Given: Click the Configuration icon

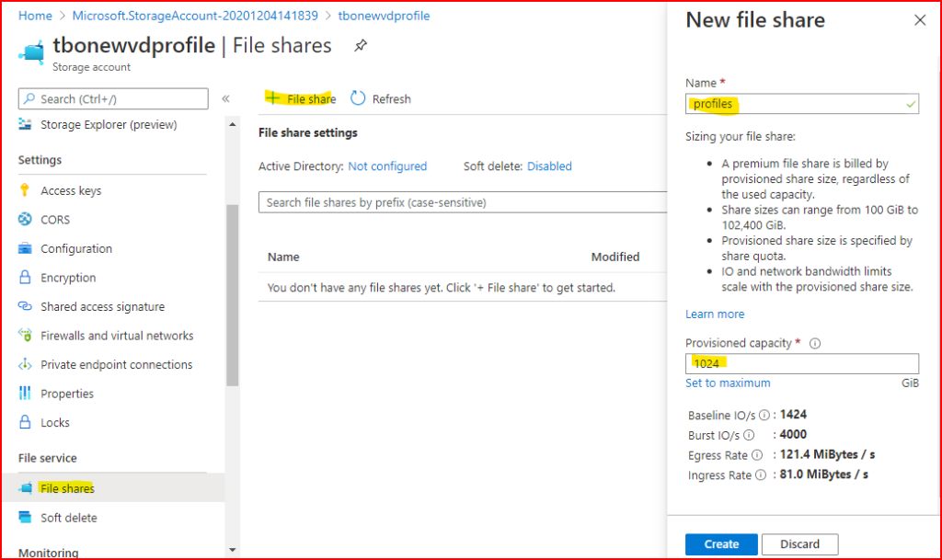Looking at the screenshot, I should pos(25,248).
